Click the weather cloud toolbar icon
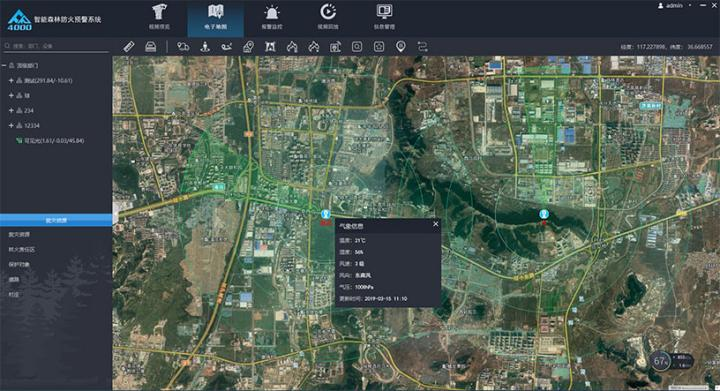The width and height of the screenshot is (720, 391). [183, 46]
